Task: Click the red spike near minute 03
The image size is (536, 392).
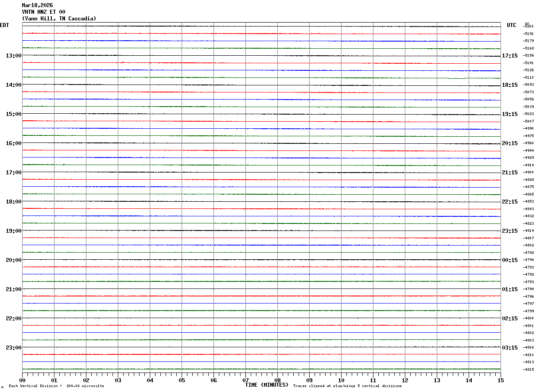Action: pos(122,62)
